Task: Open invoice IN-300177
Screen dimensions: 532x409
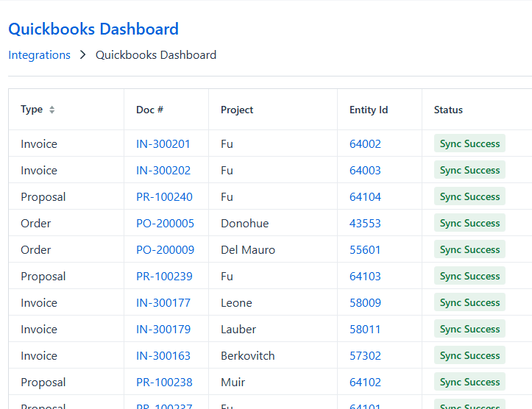Action: coord(163,302)
